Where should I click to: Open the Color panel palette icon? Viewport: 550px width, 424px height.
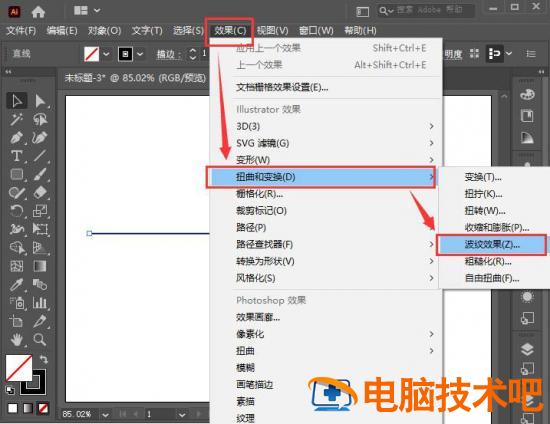tap(527, 95)
